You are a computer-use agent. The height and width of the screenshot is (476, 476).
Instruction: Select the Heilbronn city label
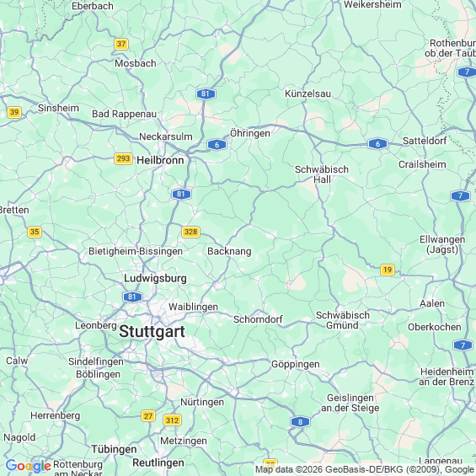tap(160, 160)
